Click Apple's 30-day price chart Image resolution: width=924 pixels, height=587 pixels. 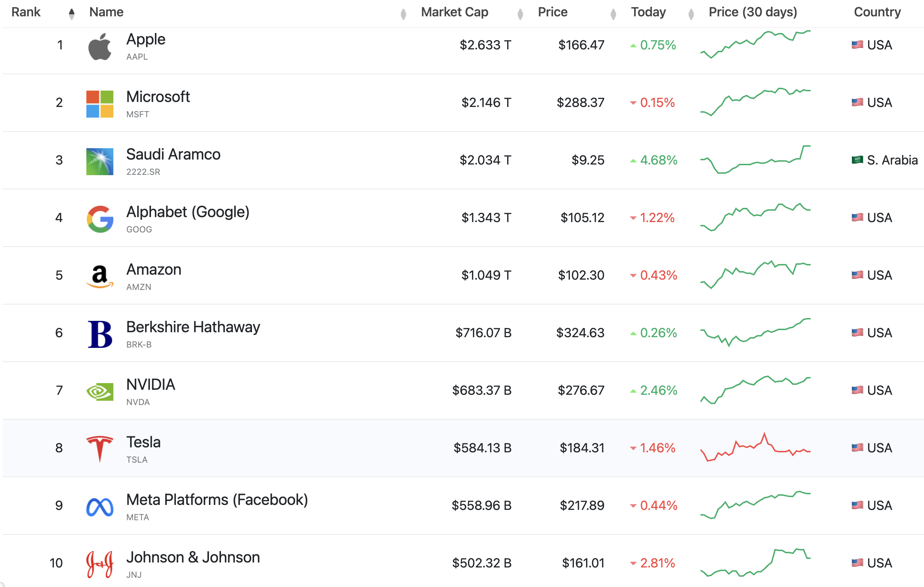pyautogui.click(x=755, y=44)
